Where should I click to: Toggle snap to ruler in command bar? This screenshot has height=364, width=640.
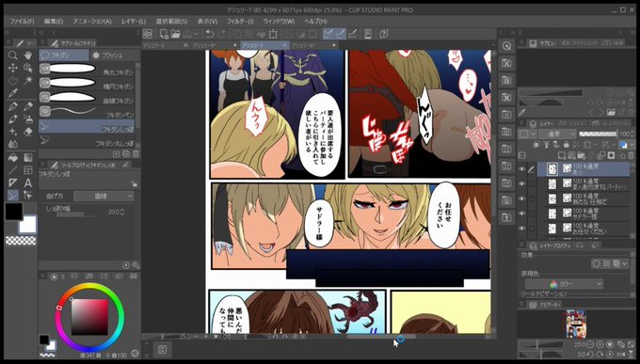click(x=328, y=34)
